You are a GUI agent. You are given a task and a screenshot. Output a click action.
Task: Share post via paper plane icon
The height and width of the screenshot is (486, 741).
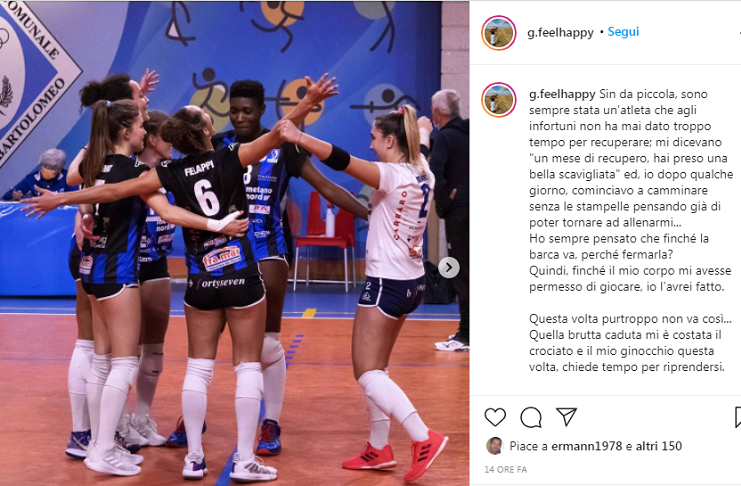566,417
